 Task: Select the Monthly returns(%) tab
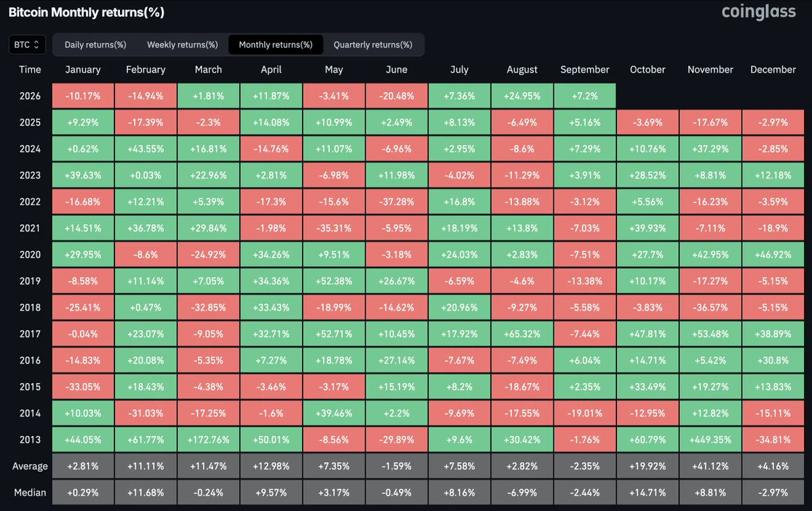[x=276, y=45]
